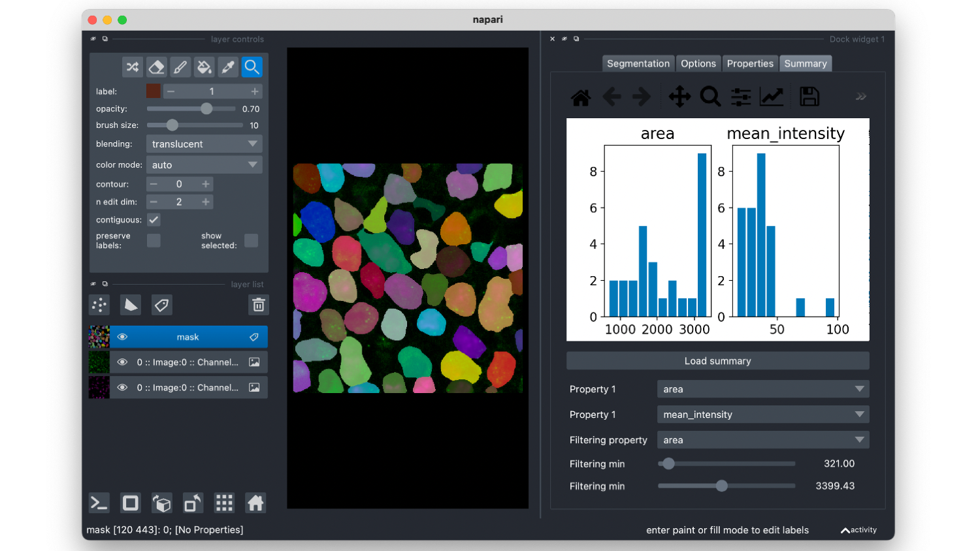Open the blending mode dropdown
The height and width of the screenshot is (551, 980).
point(204,144)
